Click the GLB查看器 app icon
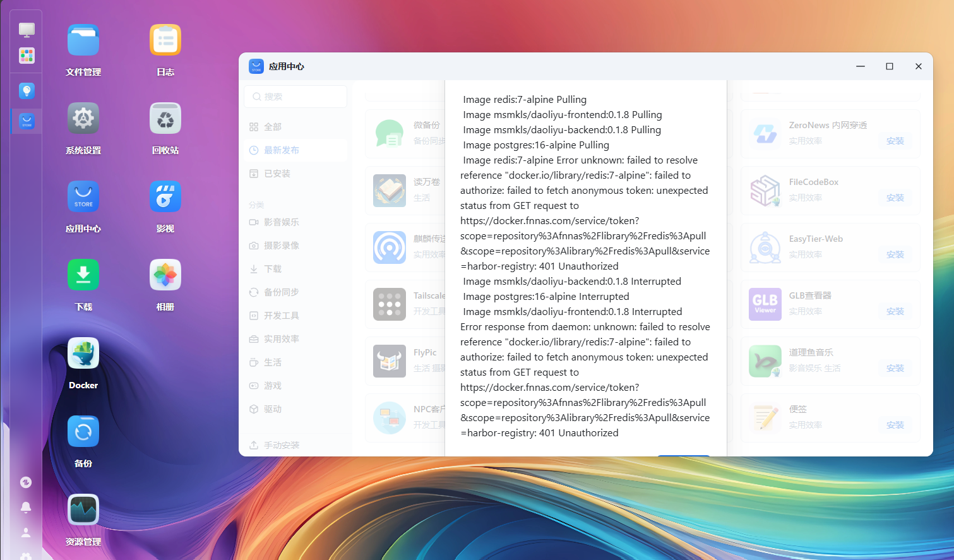954x560 pixels. pyautogui.click(x=765, y=304)
